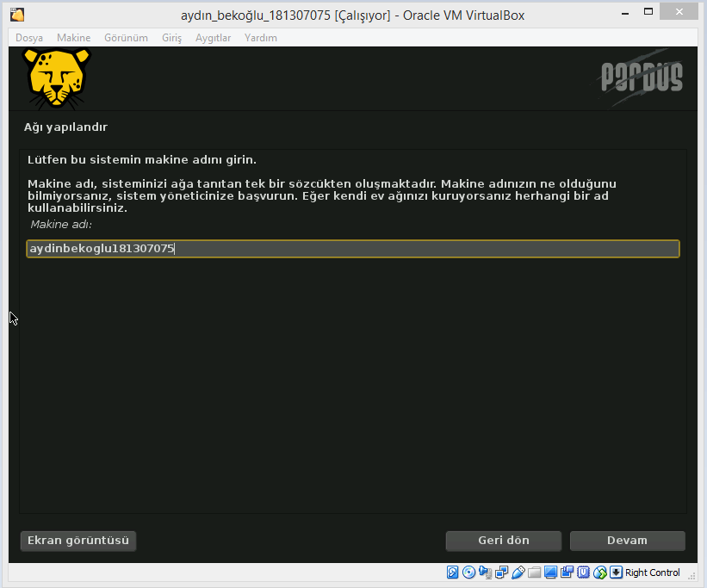Click the Ekran görüntüsü button
Viewport: 707px width, 588px height.
click(78, 540)
